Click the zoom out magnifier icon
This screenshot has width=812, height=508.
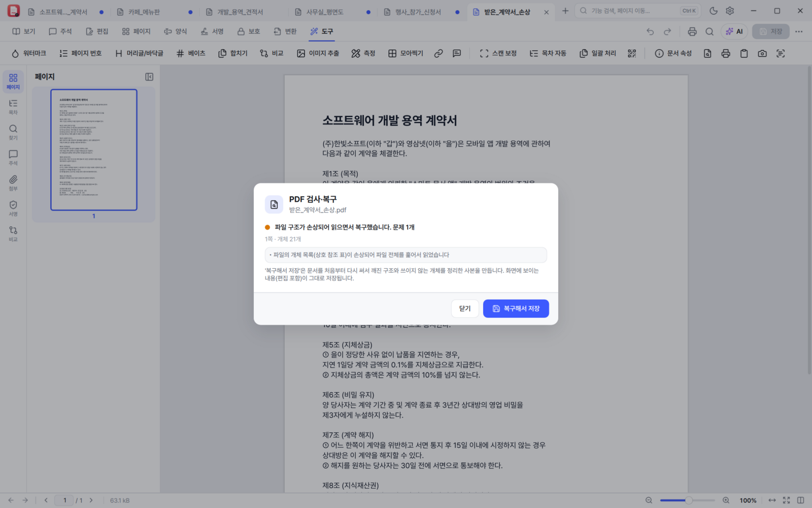pyautogui.click(x=649, y=500)
